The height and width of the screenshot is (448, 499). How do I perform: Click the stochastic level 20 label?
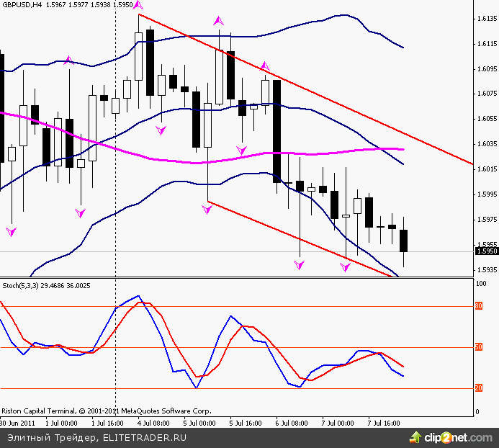point(478,388)
